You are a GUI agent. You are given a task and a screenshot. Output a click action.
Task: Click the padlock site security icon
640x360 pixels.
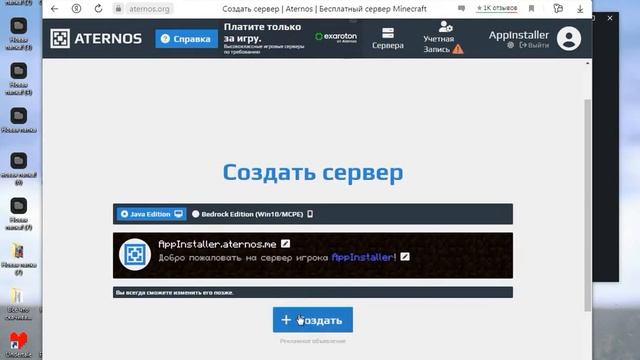point(118,9)
